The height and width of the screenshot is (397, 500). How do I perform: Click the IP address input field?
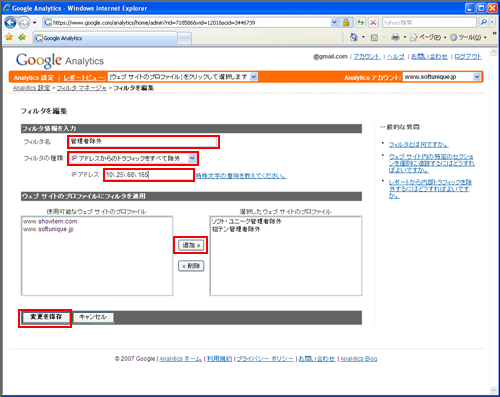click(149, 175)
